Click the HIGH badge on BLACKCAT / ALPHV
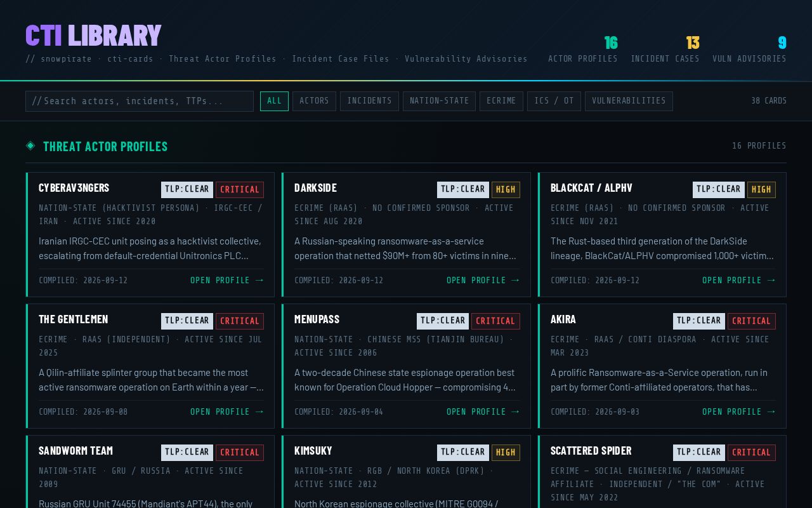Viewport: 812px width, 508px height. click(x=761, y=189)
